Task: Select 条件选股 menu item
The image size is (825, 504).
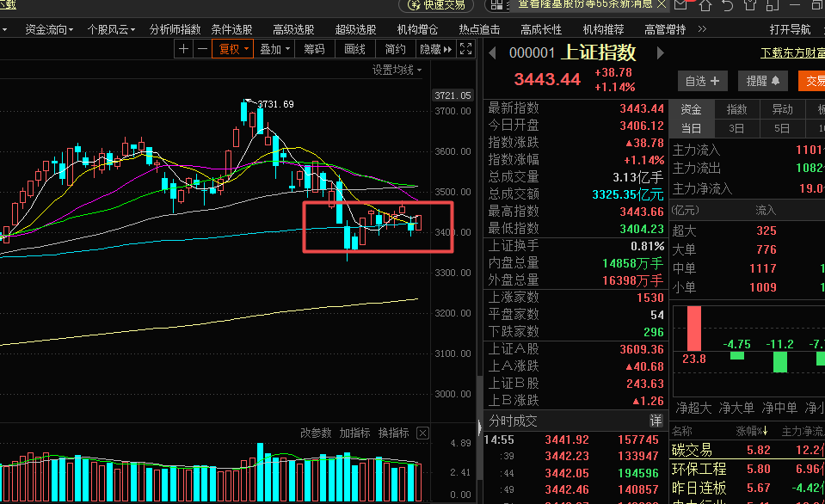Action: coord(231,29)
